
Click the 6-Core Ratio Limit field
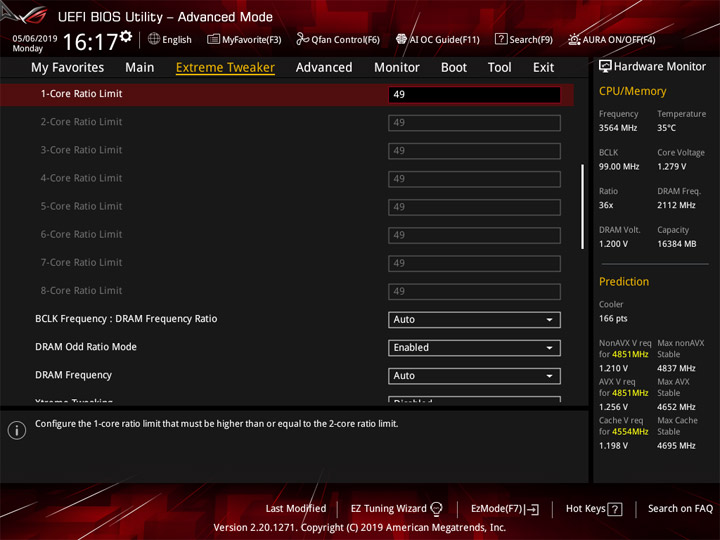pyautogui.click(x=474, y=235)
